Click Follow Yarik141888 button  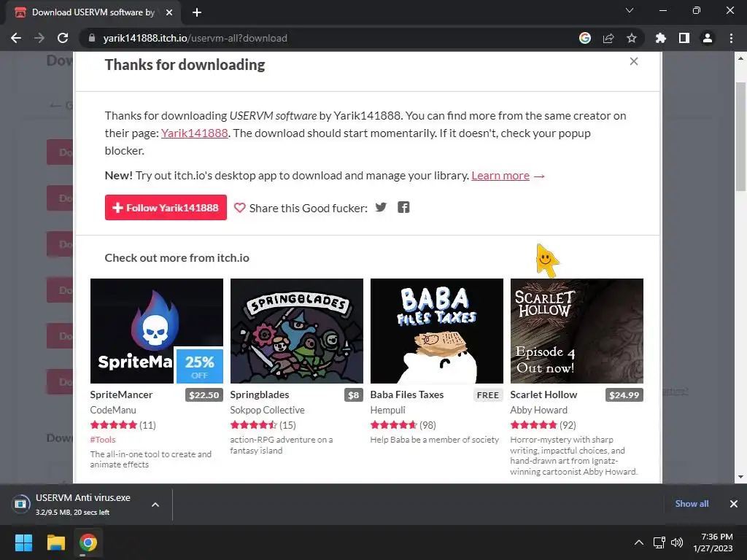pos(166,208)
